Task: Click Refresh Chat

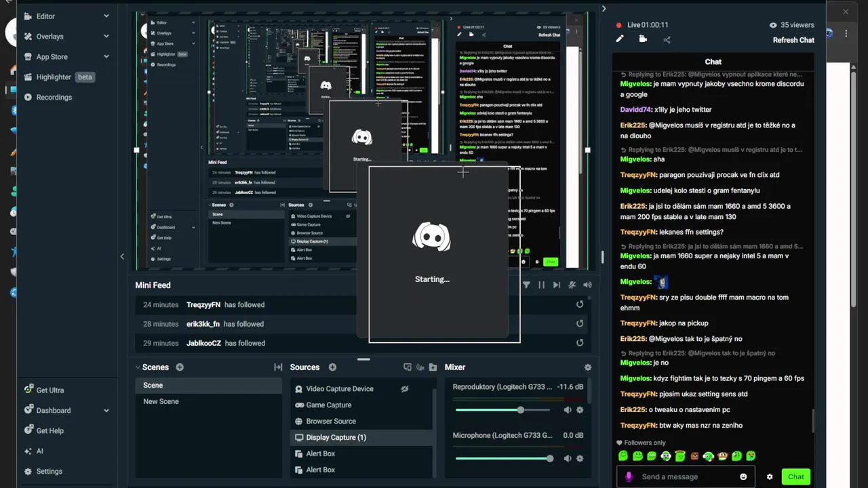Action: [x=793, y=40]
